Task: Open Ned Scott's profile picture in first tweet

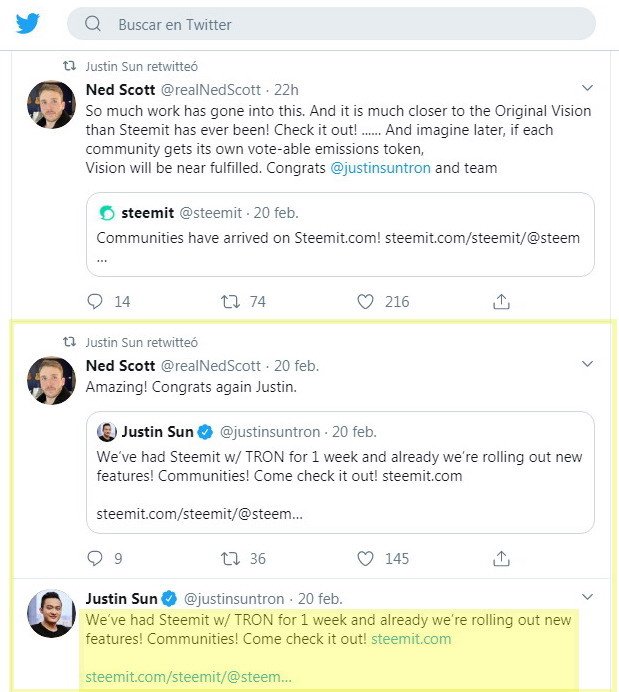Action: (51, 104)
